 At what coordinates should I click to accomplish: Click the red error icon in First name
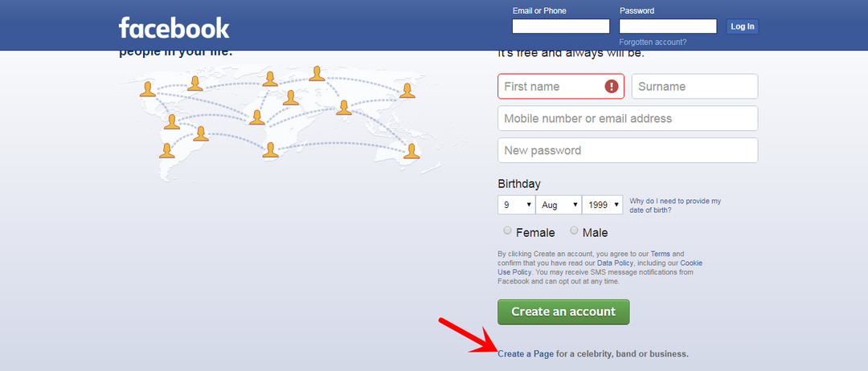click(611, 86)
